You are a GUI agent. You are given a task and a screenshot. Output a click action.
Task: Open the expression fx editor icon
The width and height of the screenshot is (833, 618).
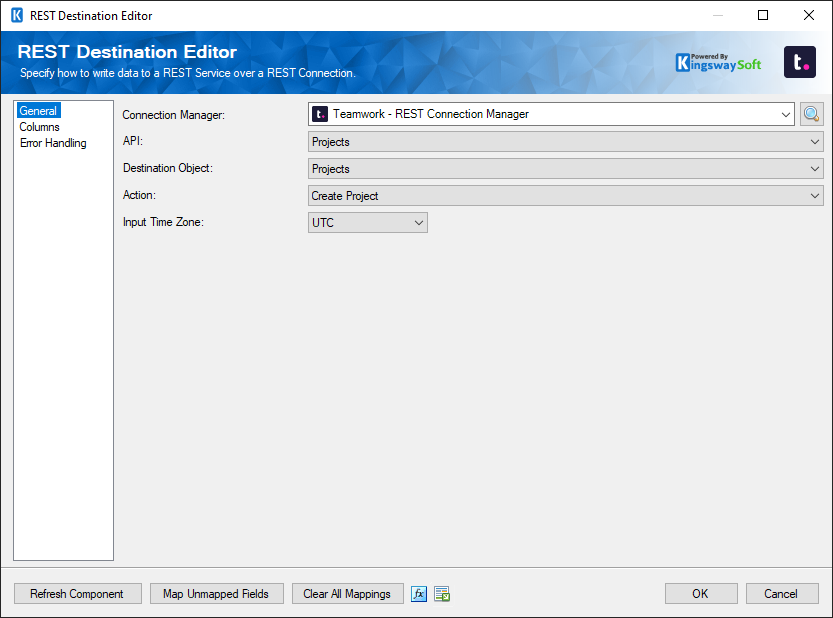[x=419, y=594]
